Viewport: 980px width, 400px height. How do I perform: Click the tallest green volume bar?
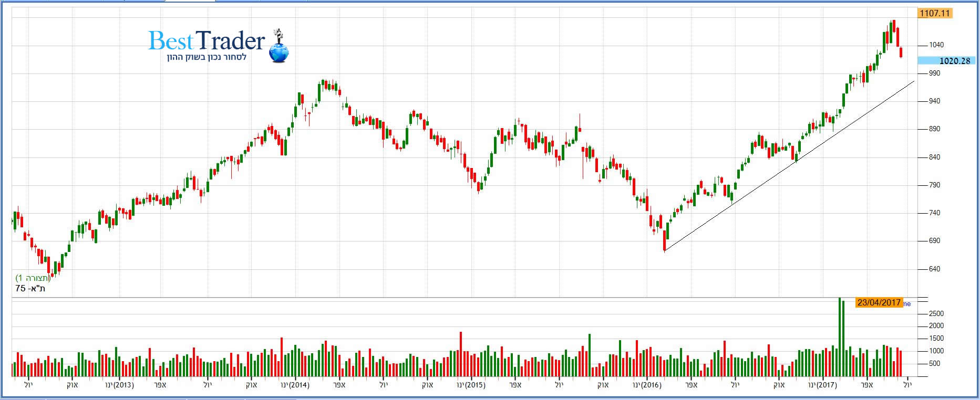pos(839,336)
